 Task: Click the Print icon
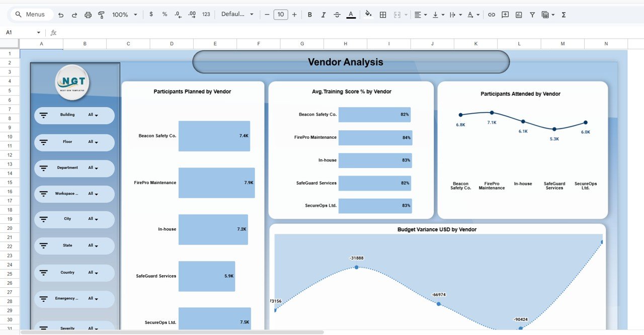coord(88,15)
